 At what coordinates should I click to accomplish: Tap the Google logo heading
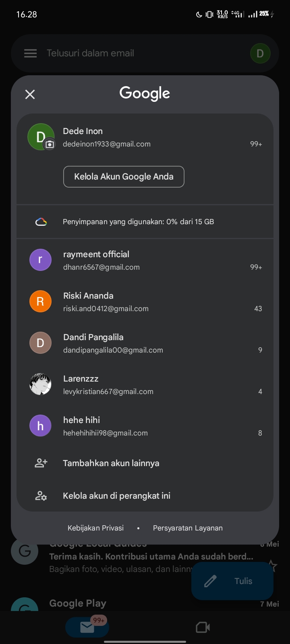(x=145, y=94)
